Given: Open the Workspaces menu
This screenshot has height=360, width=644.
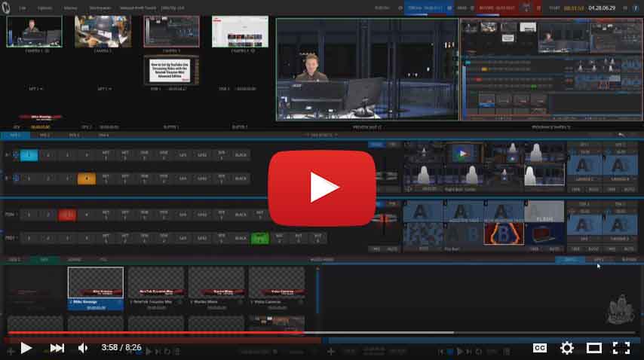Looking at the screenshot, I should tap(100, 8).
